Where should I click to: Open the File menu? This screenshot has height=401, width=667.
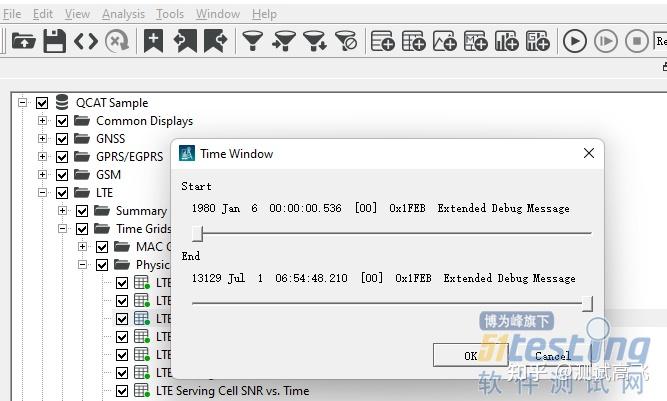[x=11, y=14]
